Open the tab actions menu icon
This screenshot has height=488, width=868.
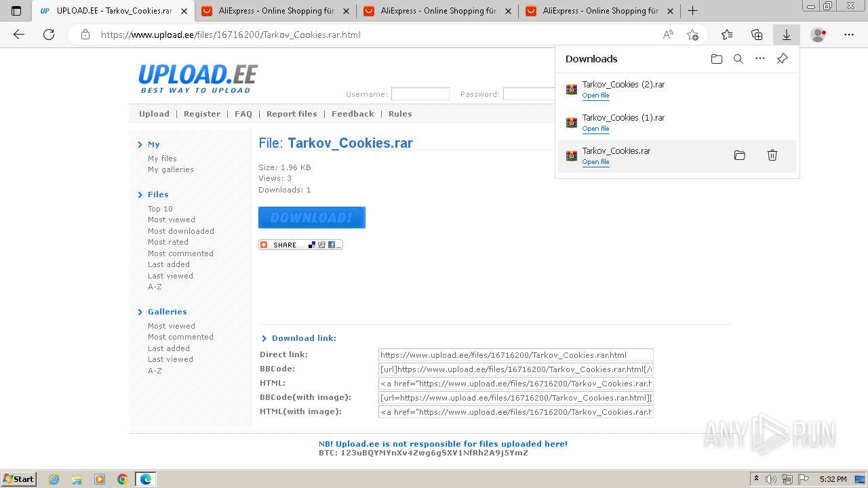tap(16, 11)
